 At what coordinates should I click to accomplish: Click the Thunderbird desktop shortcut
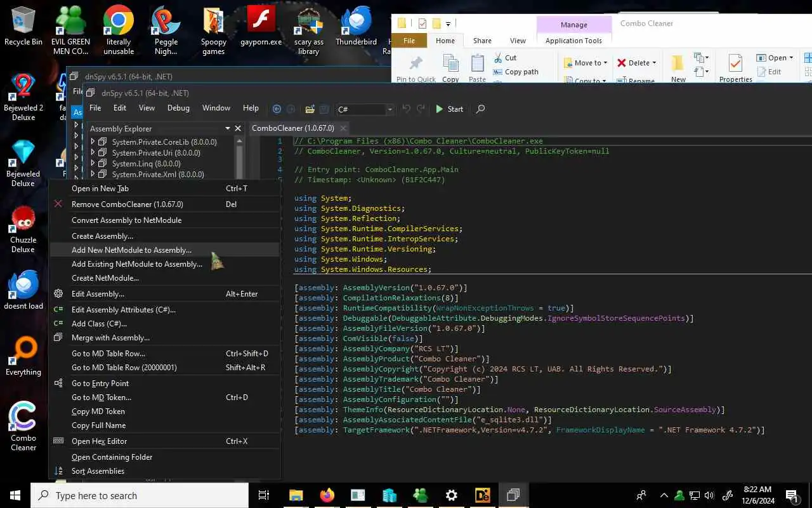(x=357, y=26)
